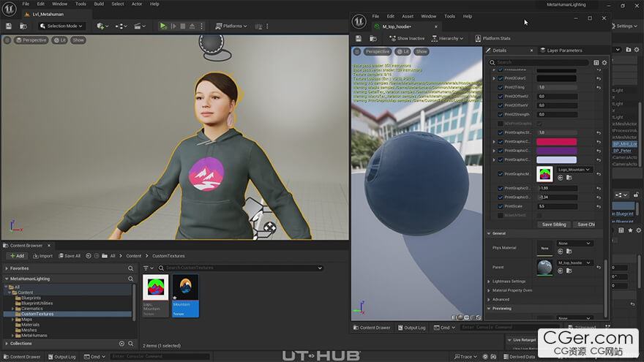This screenshot has height=362, width=644.
Task: Uncheck the Print2OffsetU override checkbox
Action: click(501, 97)
